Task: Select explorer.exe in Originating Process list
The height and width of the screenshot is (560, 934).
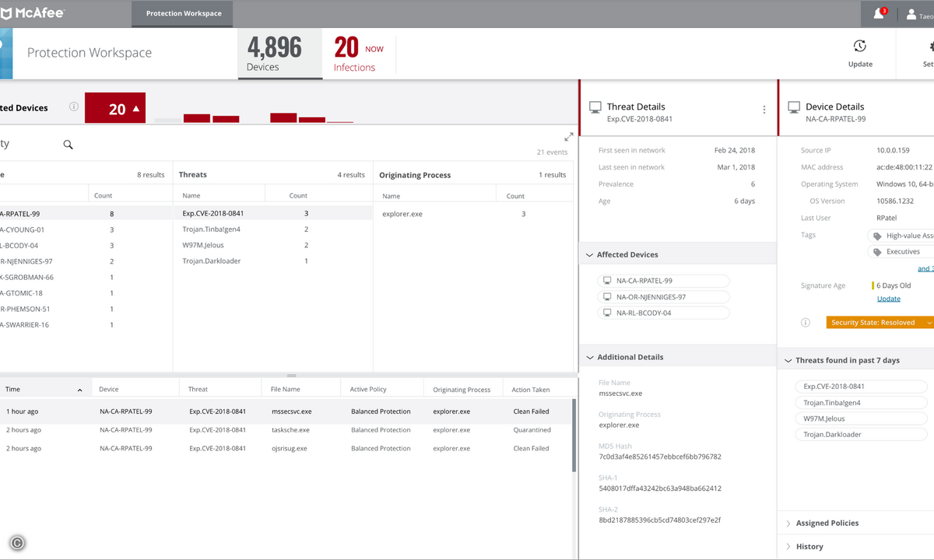Action: point(473,214)
